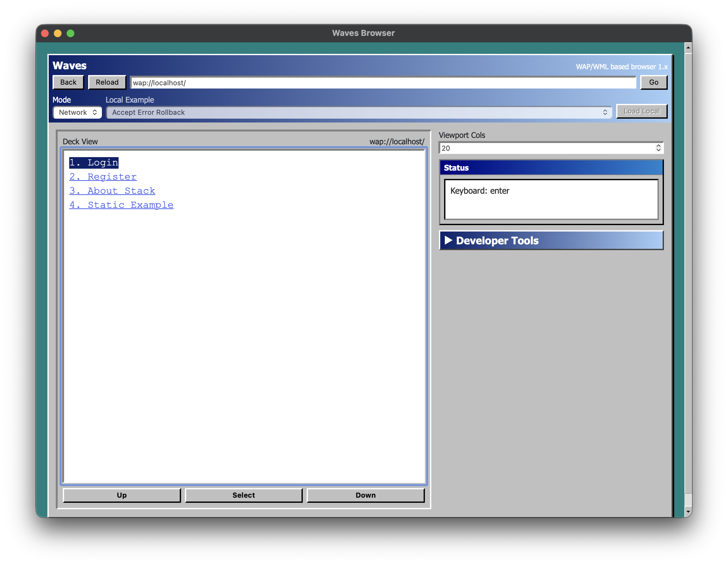Increase Viewport Cols with the stepper
Screen dimensions: 728x565
point(658,146)
